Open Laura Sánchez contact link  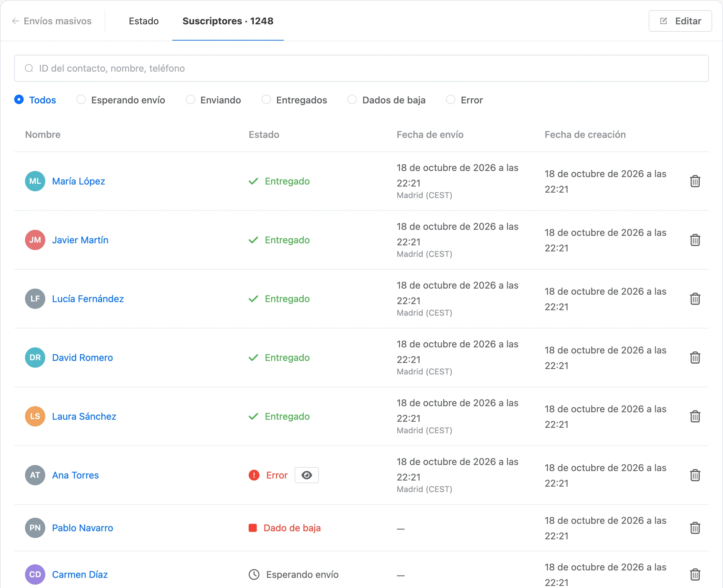[84, 416]
